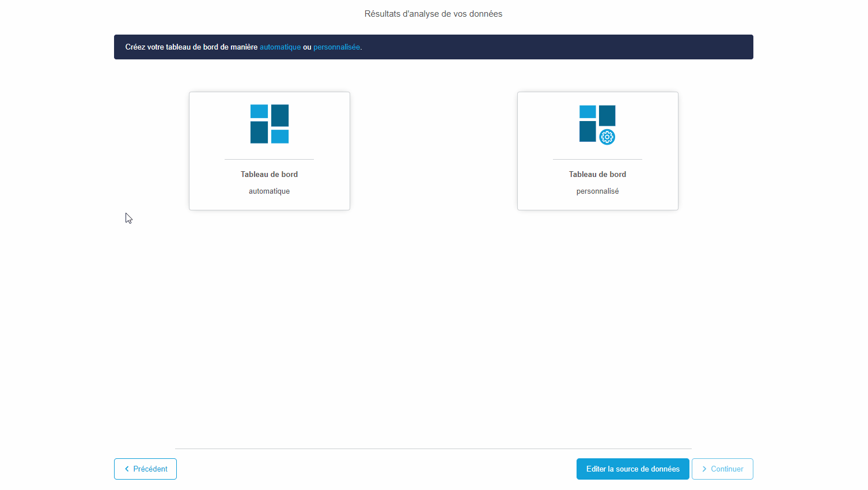
Task: Go back with the Précédent button
Action: pyautogui.click(x=145, y=469)
